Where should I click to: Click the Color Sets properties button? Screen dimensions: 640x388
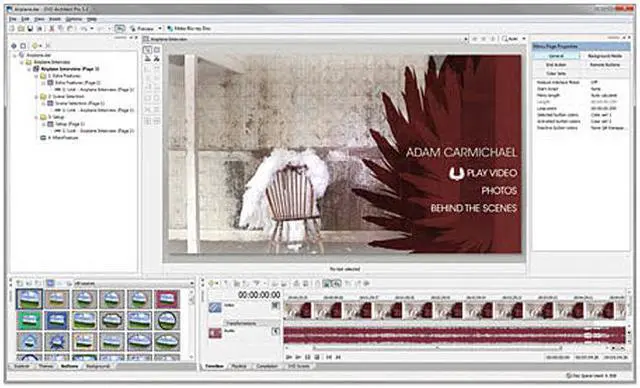tap(556, 73)
